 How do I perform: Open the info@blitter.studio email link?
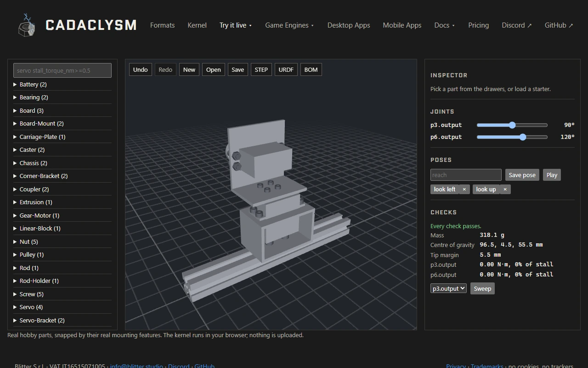tap(136, 366)
